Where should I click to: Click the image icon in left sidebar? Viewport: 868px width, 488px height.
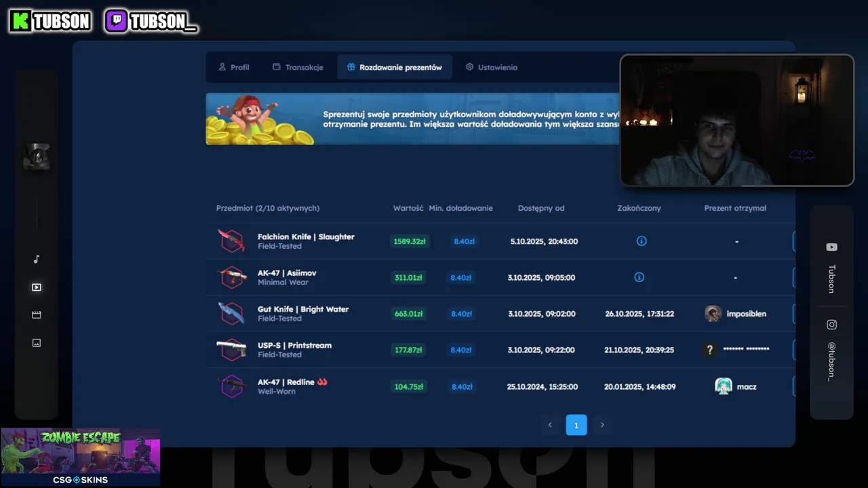(37, 343)
